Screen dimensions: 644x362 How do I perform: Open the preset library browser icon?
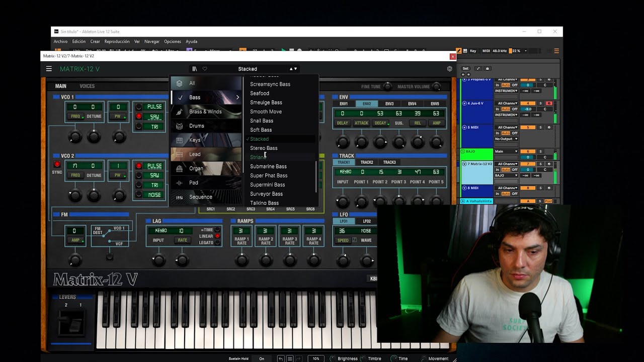[194, 69]
